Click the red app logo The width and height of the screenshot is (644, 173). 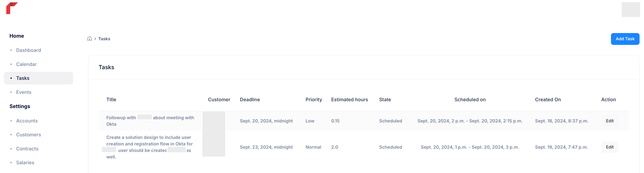pos(12,8)
